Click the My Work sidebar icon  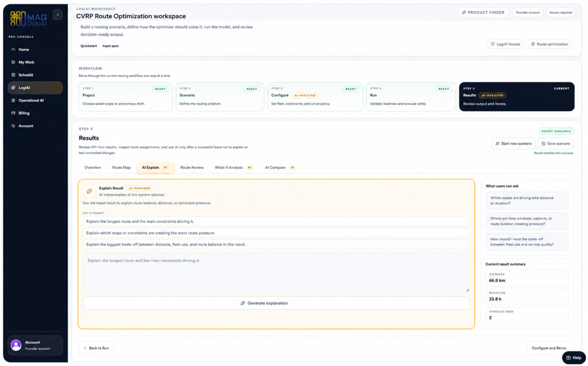[x=13, y=62]
